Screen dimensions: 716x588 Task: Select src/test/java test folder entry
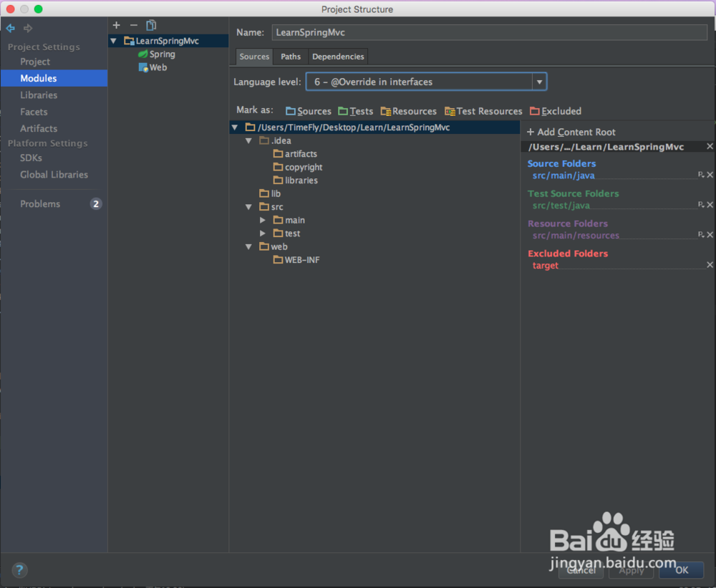(561, 206)
